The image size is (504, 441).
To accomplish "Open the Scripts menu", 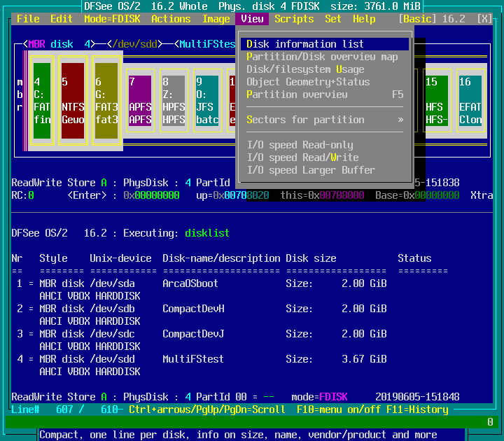I will point(294,19).
